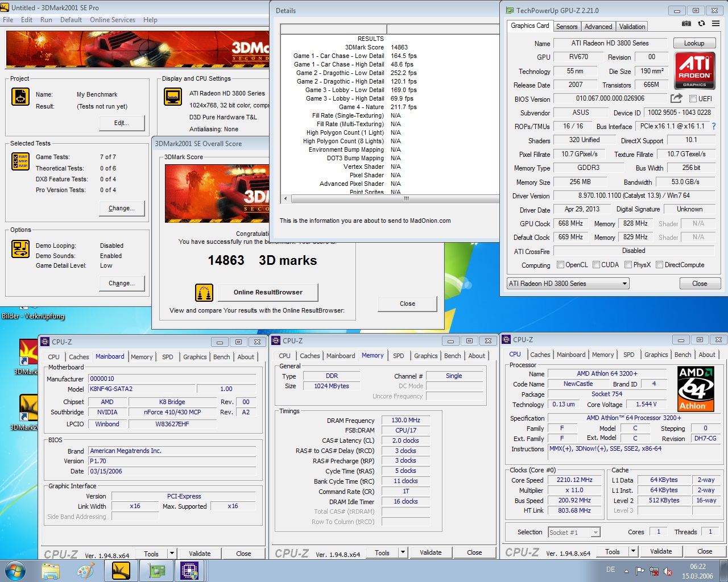The height and width of the screenshot is (582, 728).
Task: Open Paint from the taskbar
Action: pos(86,571)
